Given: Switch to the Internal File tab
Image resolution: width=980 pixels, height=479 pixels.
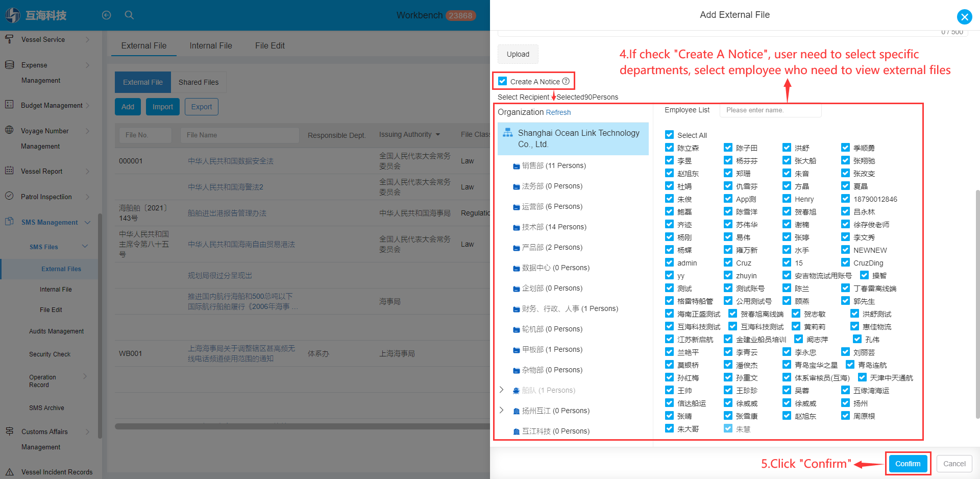Looking at the screenshot, I should pos(211,45).
